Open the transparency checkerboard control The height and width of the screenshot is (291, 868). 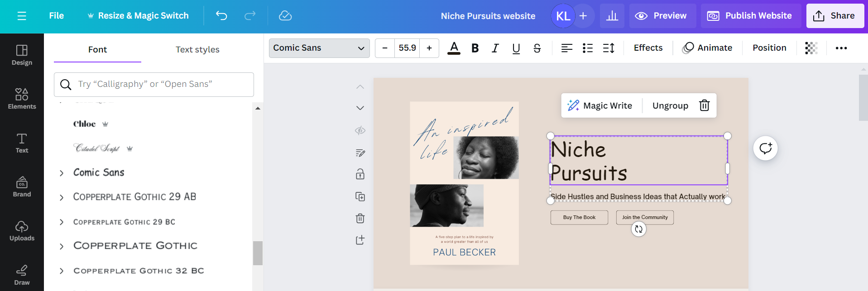(811, 48)
